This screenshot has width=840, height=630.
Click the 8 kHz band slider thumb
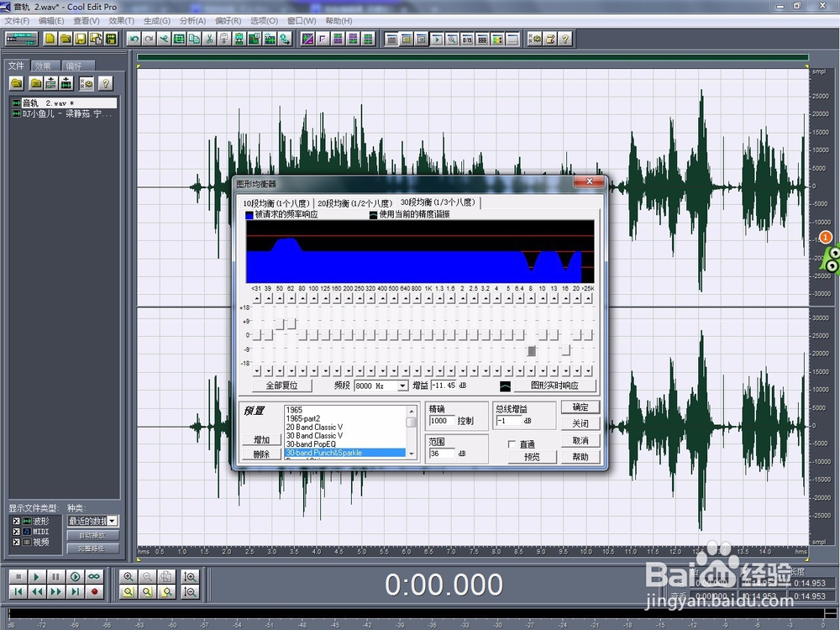pyautogui.click(x=532, y=351)
